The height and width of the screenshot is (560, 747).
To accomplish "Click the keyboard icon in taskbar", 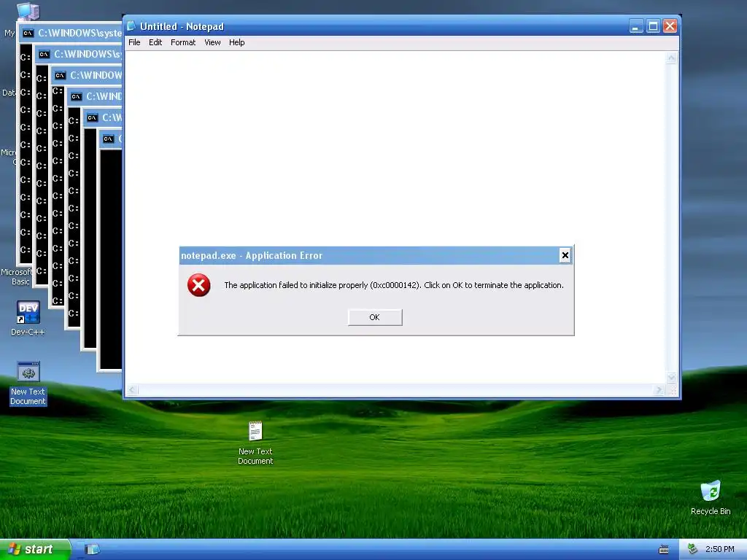I will [664, 550].
